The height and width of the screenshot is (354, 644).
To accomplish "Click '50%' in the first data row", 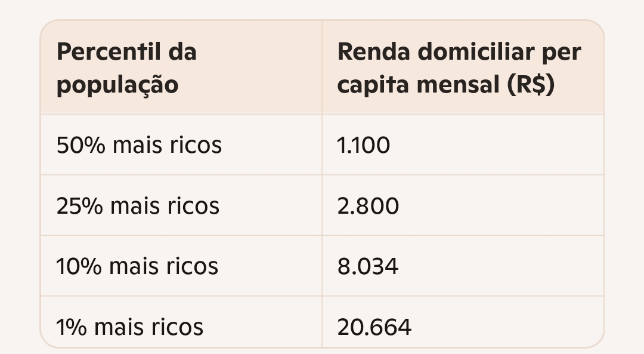I will (81, 145).
